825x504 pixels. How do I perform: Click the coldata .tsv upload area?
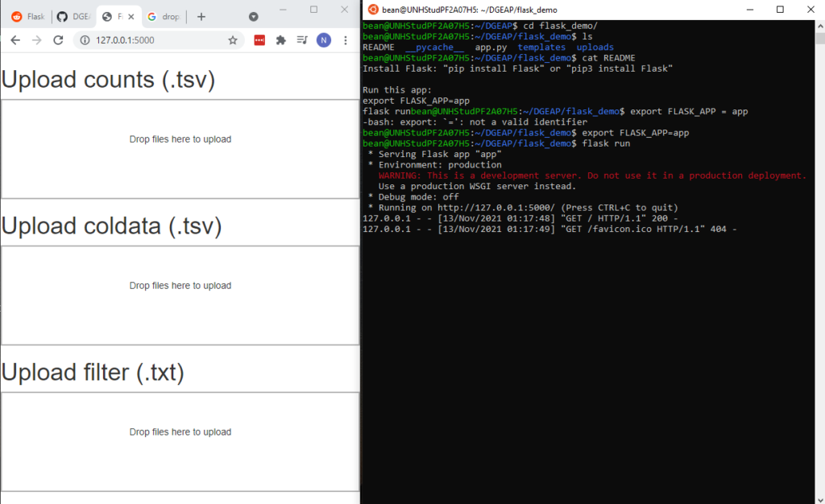coord(180,295)
